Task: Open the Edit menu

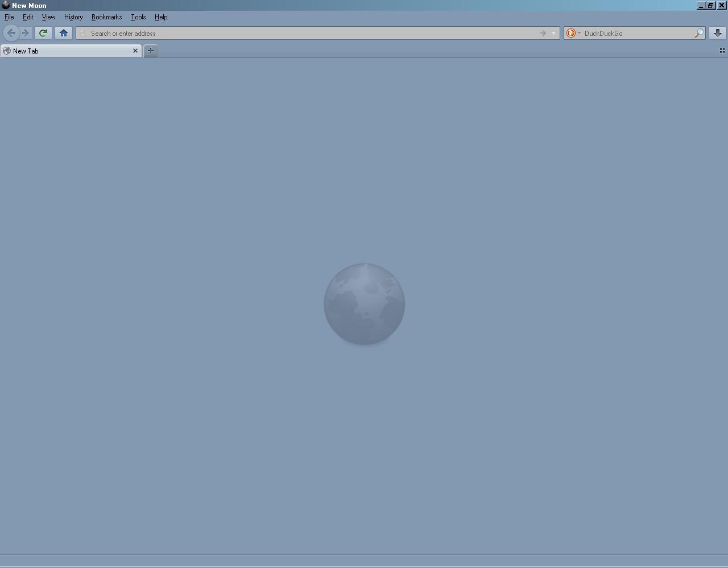Action: [28, 17]
